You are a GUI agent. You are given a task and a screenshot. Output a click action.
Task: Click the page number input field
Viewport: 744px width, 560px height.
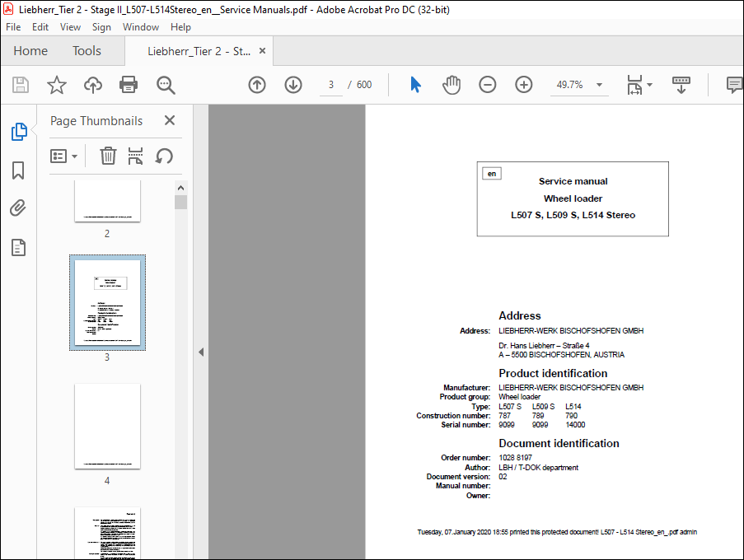330,85
